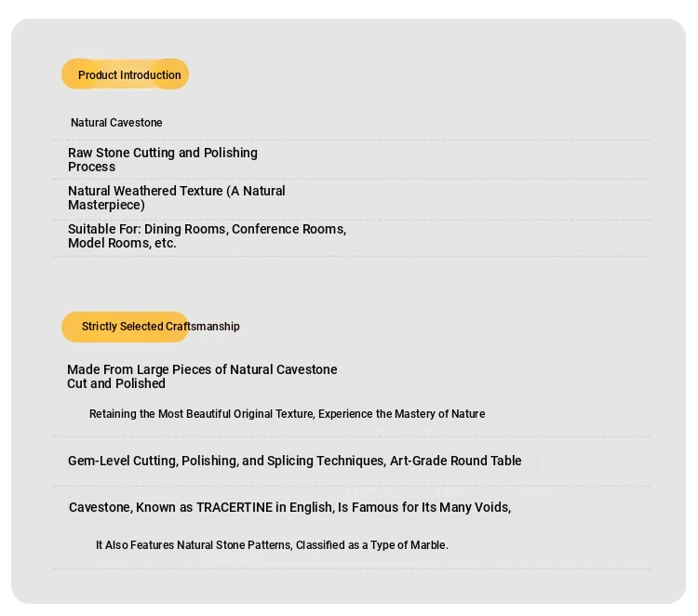Click dashed divider below Retaining the Most Beautiful
The image size is (698, 616).
[x=351, y=436]
